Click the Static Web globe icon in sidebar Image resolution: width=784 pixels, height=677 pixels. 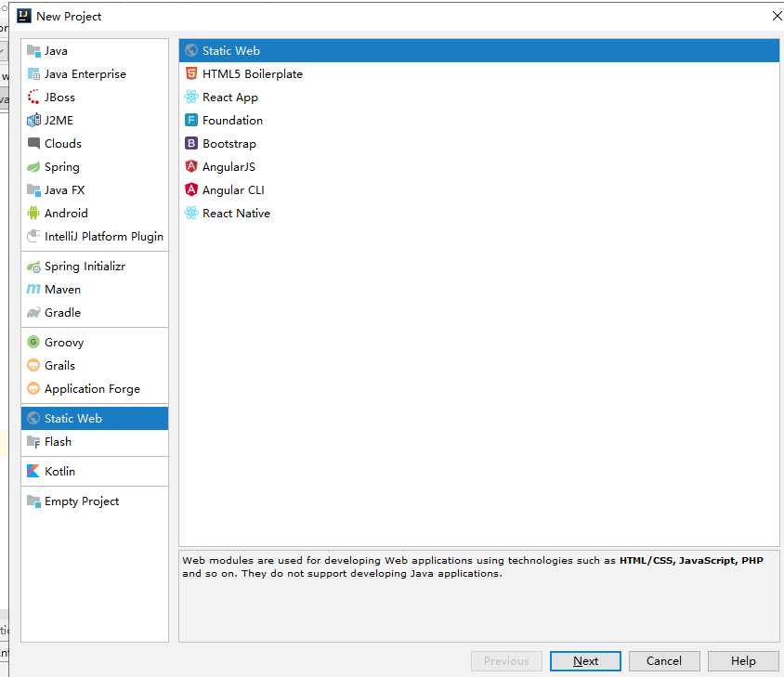point(33,418)
